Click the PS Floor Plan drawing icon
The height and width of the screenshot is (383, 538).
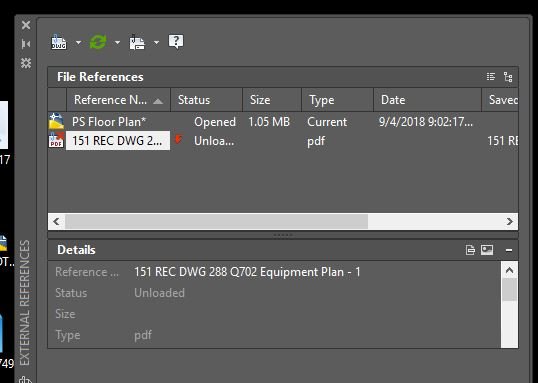[x=56, y=121]
